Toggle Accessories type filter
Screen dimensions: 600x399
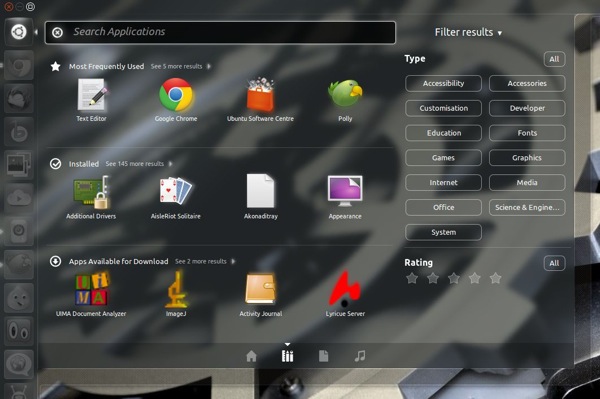coord(527,83)
